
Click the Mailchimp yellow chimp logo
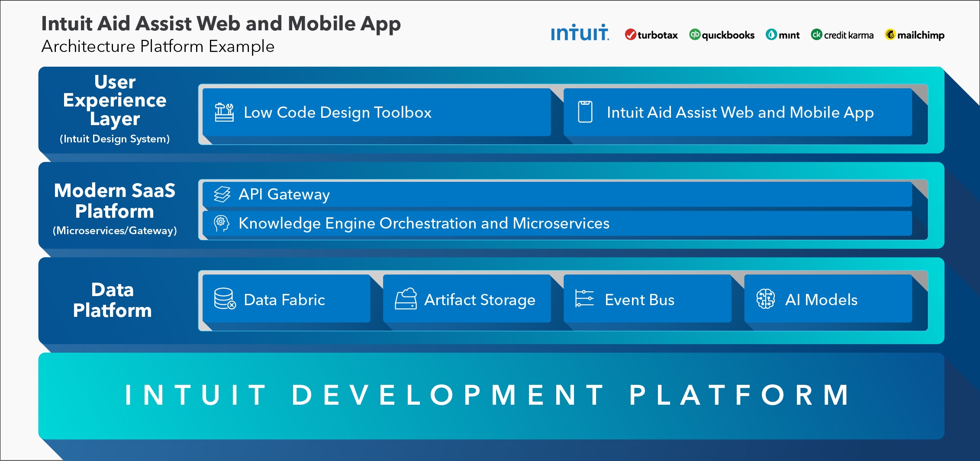coord(890,35)
